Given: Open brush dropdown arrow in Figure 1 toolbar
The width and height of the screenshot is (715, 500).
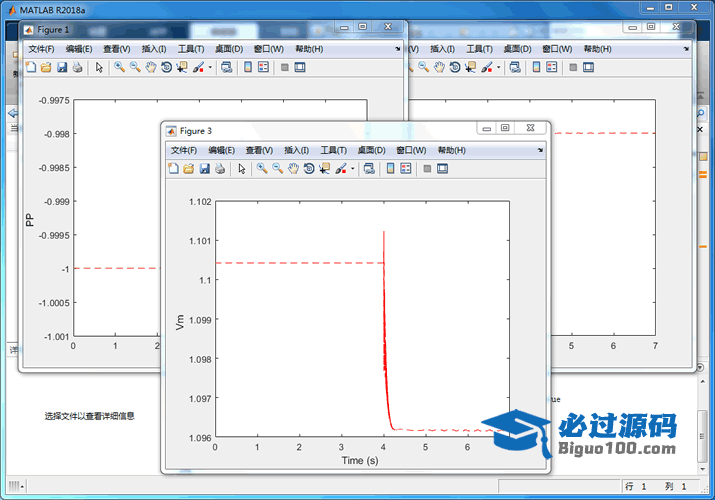Looking at the screenshot, I should coord(210,67).
